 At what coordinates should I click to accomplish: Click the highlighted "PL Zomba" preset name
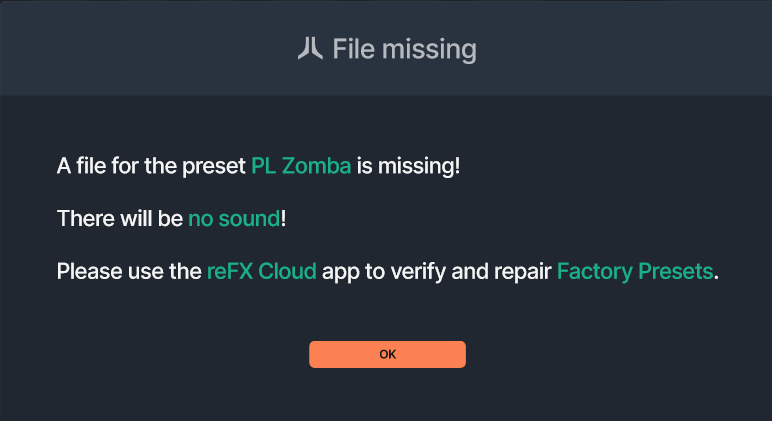[x=301, y=166]
